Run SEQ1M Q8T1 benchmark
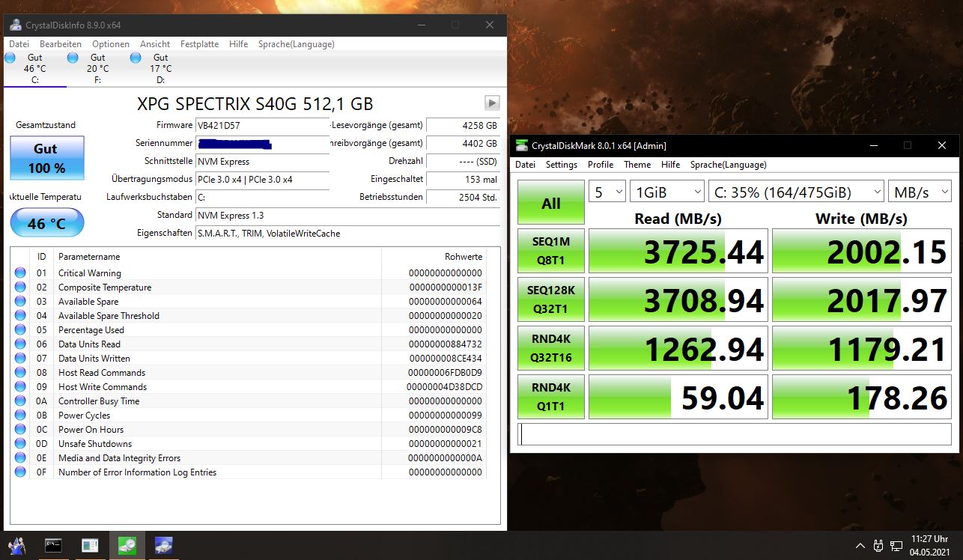The width and height of the screenshot is (963, 560). (551, 251)
